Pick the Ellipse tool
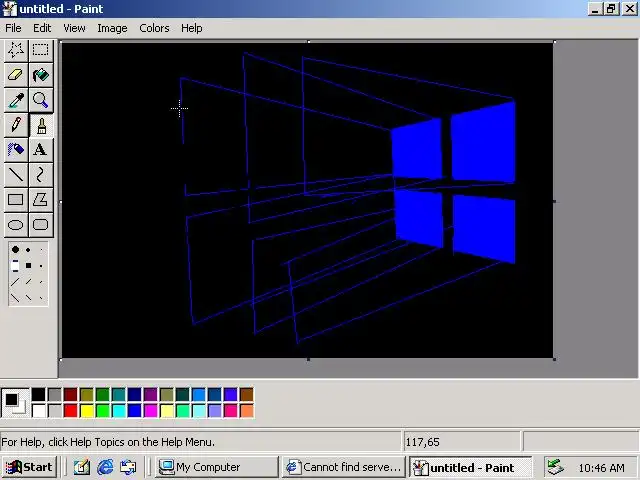 tap(16, 224)
